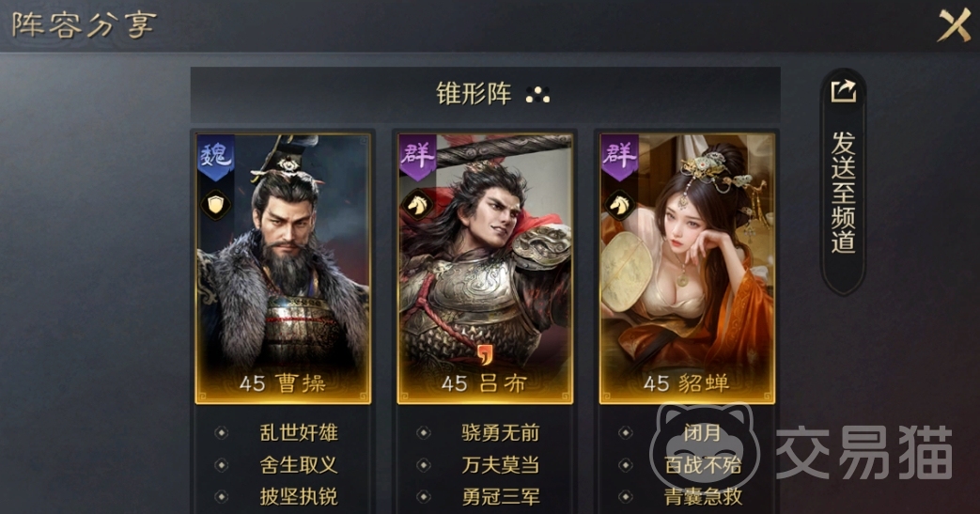This screenshot has width=980, height=514.
Task: Open the 曹操 hero card
Action: (283, 268)
